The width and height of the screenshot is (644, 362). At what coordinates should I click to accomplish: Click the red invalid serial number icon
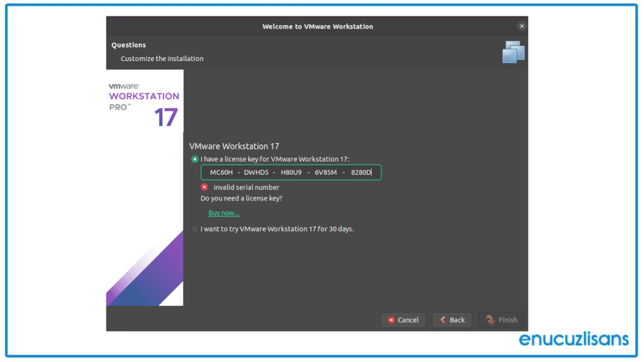coord(204,187)
